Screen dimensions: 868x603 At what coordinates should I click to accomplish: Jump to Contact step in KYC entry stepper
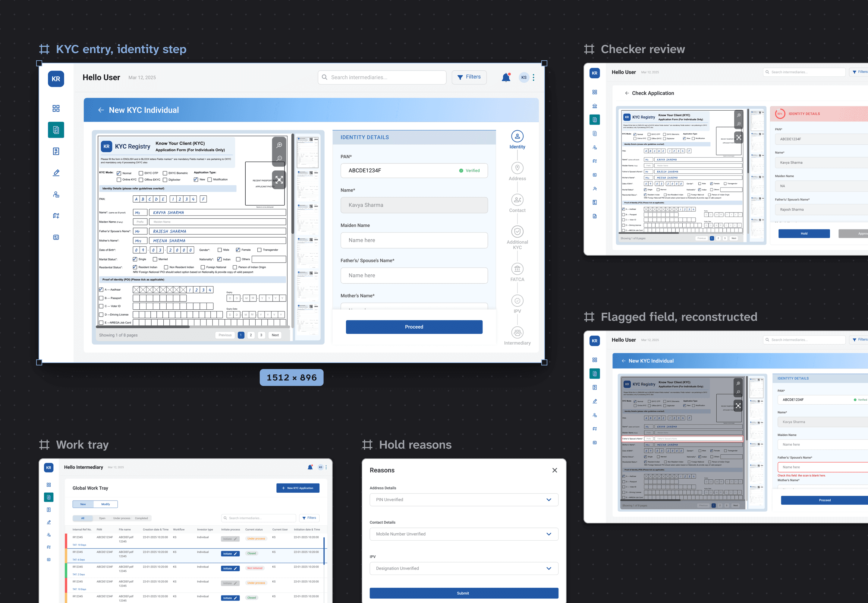pos(517,200)
